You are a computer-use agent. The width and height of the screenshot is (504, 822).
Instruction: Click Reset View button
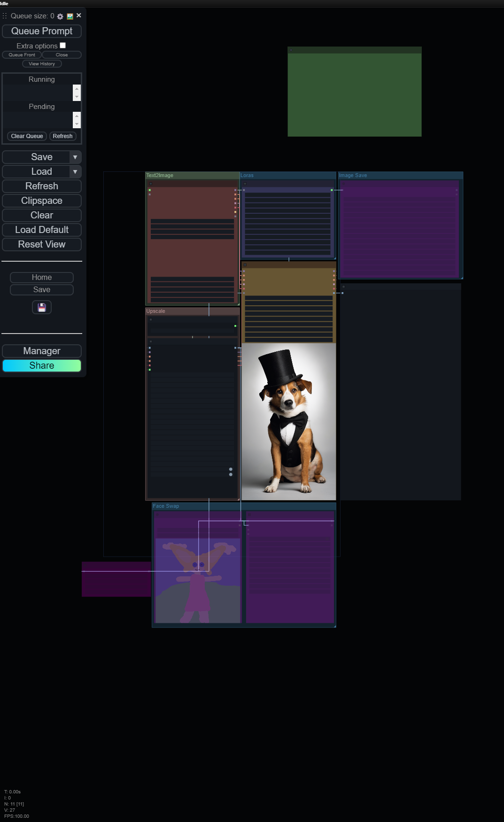[42, 244]
